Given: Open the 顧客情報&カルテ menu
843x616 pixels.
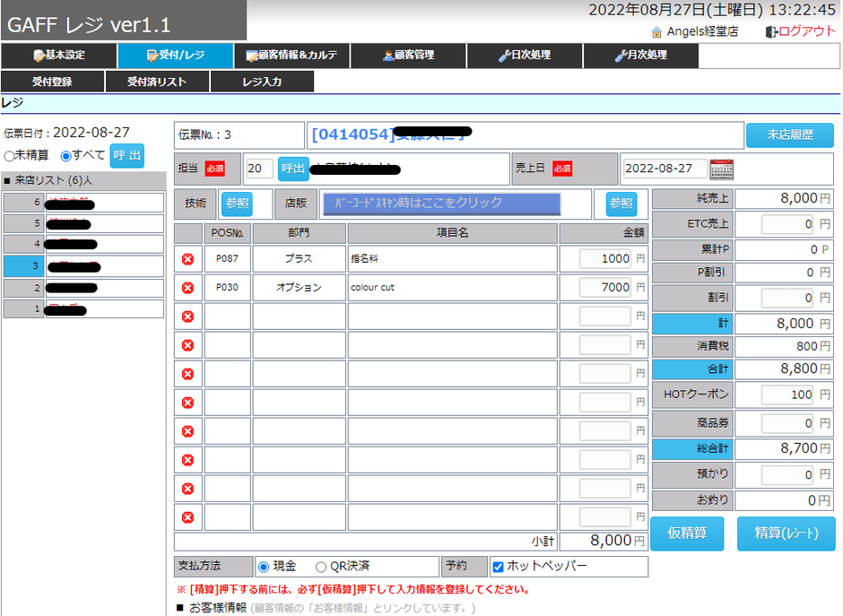Looking at the screenshot, I should point(291,56).
